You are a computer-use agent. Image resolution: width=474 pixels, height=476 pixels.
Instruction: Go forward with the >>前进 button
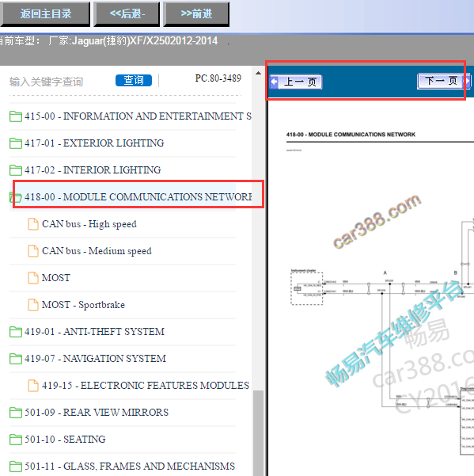coord(196,14)
